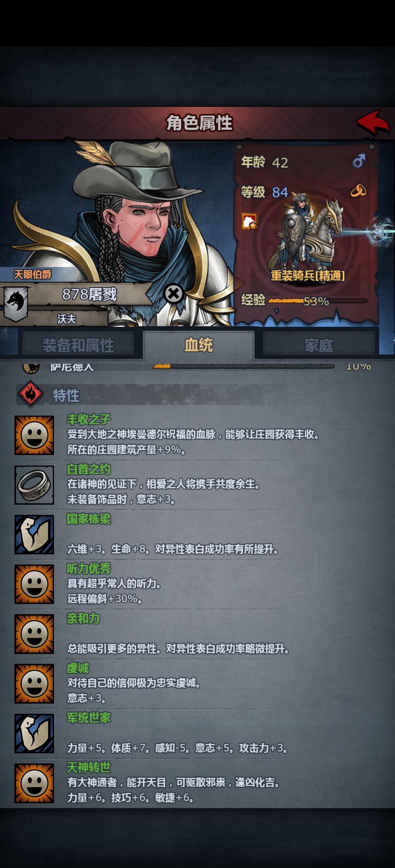Switch to the 装备和属性 tab
Screen dimensions: 395x868
[x=78, y=345]
